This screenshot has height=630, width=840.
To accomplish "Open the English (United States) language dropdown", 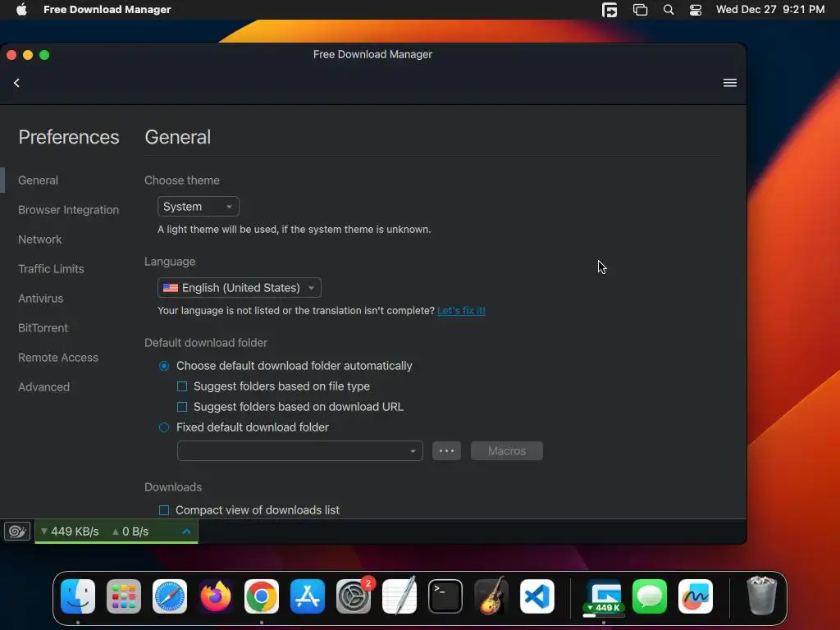I will pos(240,288).
